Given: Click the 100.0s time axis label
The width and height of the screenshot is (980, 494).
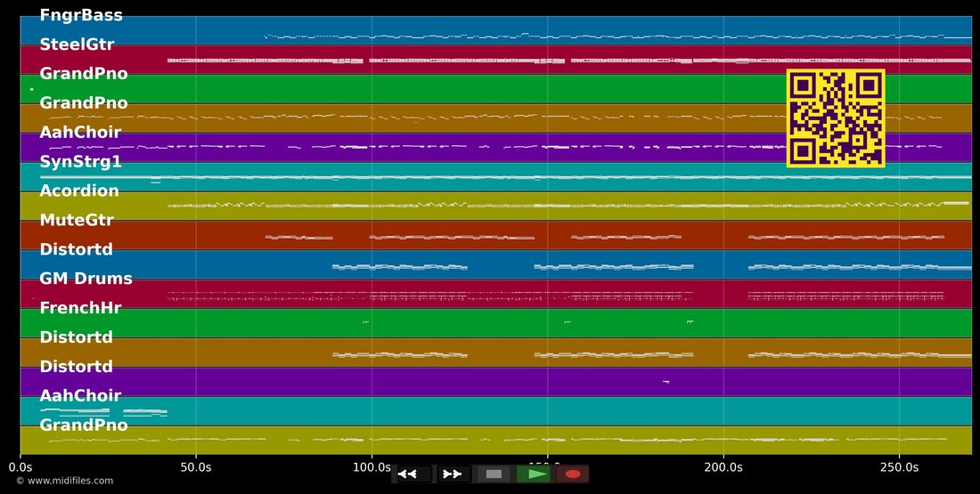Looking at the screenshot, I should pos(372,467).
